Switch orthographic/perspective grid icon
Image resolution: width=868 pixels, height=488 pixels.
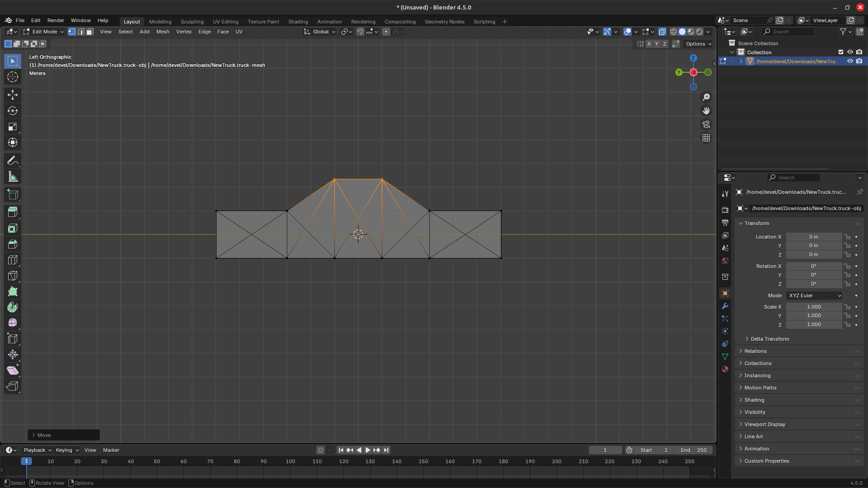[x=706, y=138]
